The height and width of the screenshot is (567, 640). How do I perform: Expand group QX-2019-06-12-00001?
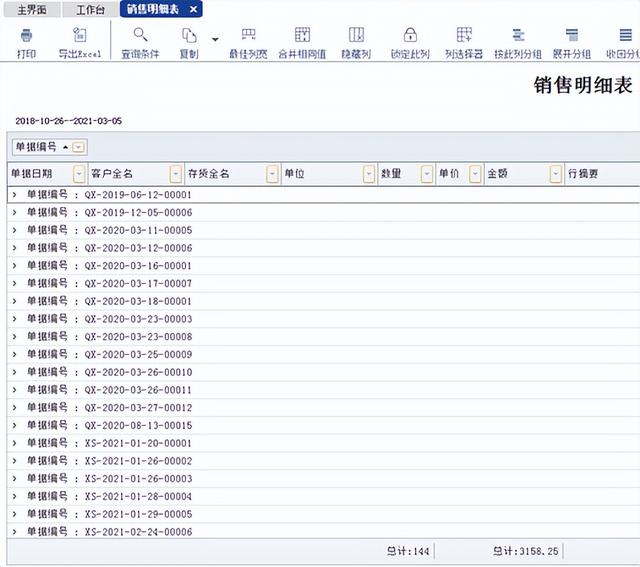[x=14, y=195]
